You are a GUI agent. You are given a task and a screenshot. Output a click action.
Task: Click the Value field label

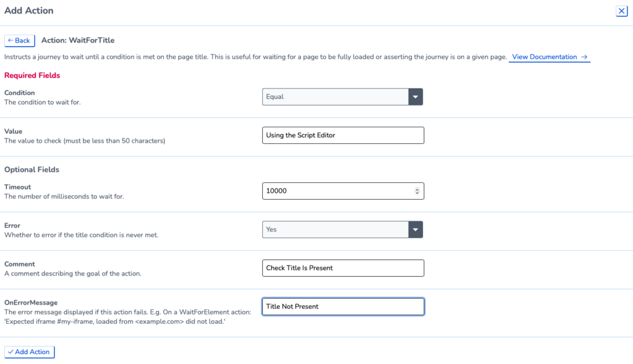pyautogui.click(x=14, y=131)
